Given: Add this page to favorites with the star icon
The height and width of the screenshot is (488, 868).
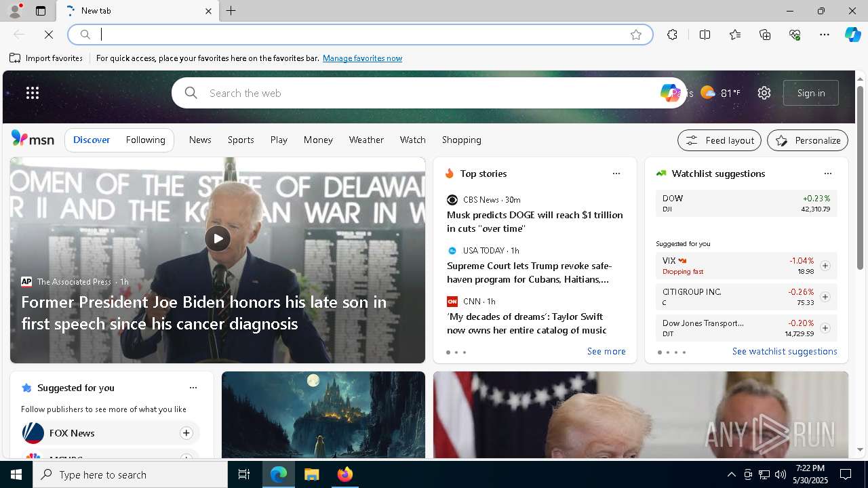Looking at the screenshot, I should pos(636,35).
